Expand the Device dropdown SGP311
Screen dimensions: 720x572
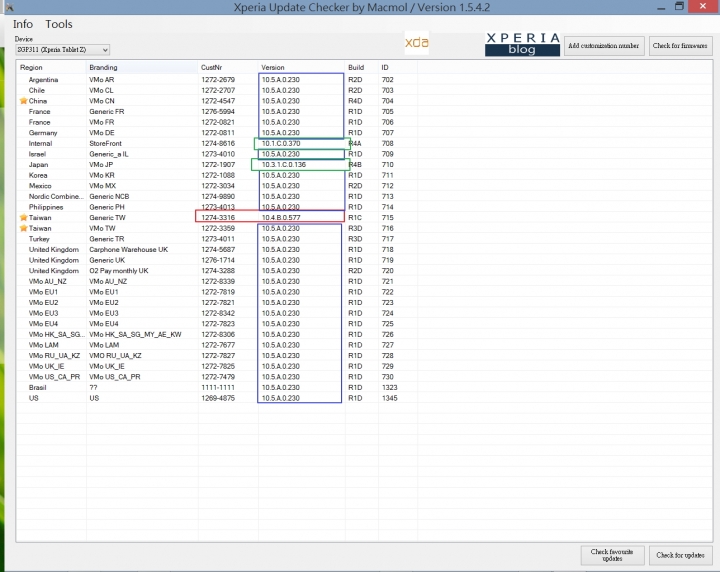pos(62,50)
